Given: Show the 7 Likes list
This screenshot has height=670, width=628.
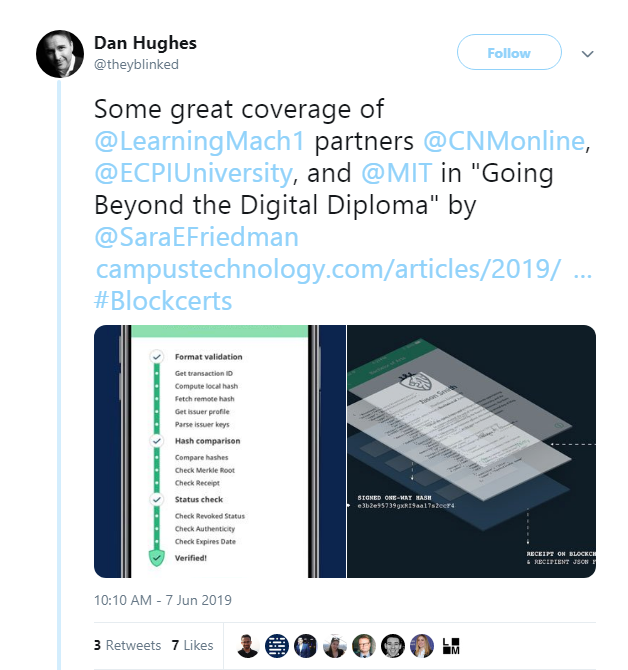Looking at the screenshot, I should pyautogui.click(x=192, y=645).
